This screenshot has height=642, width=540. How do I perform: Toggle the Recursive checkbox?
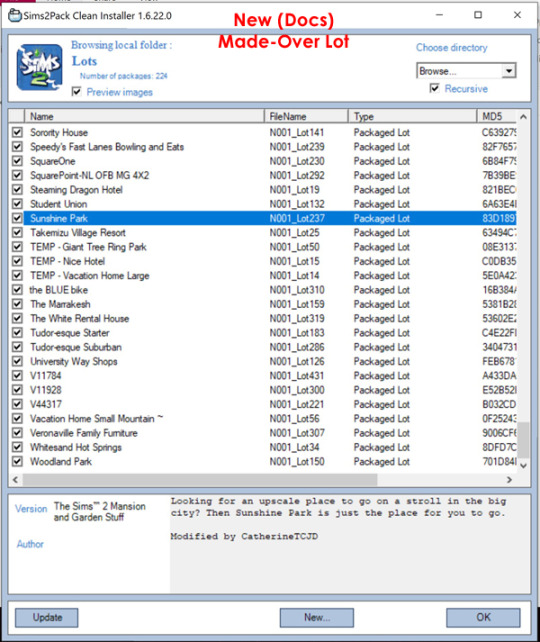pos(434,88)
